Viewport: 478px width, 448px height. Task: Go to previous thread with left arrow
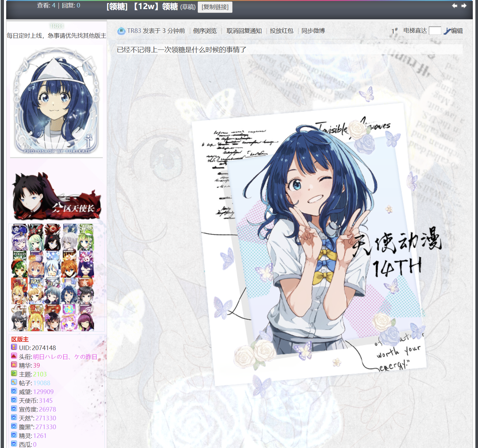point(455,6)
